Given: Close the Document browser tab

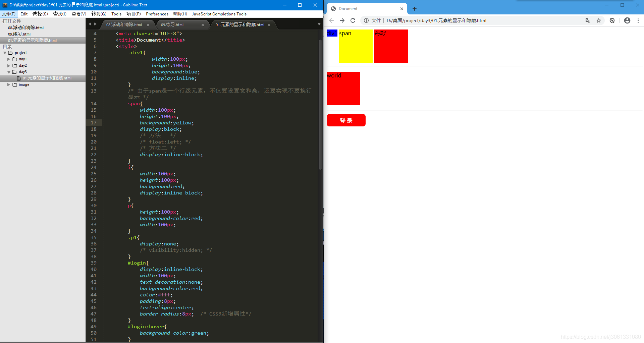Looking at the screenshot, I should tap(402, 9).
